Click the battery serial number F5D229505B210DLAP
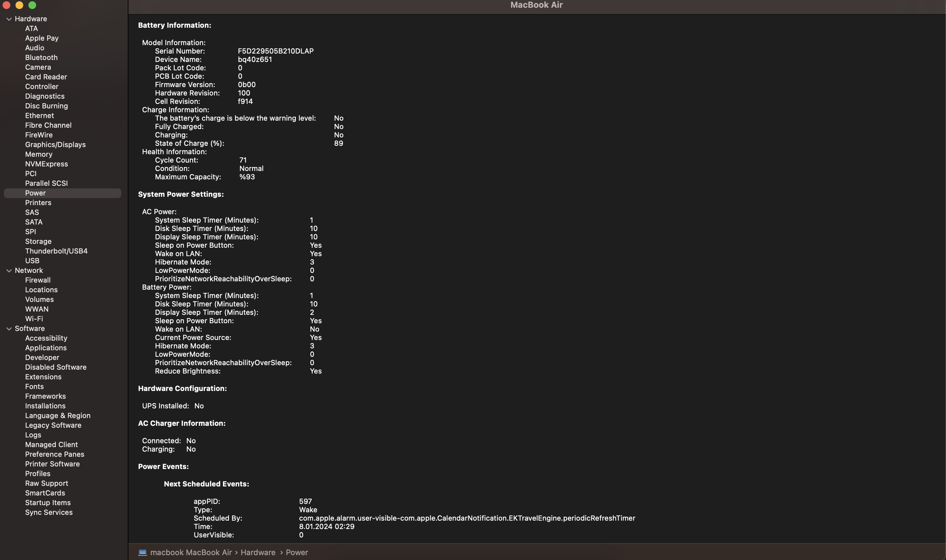This screenshot has width=946, height=560. (x=276, y=51)
